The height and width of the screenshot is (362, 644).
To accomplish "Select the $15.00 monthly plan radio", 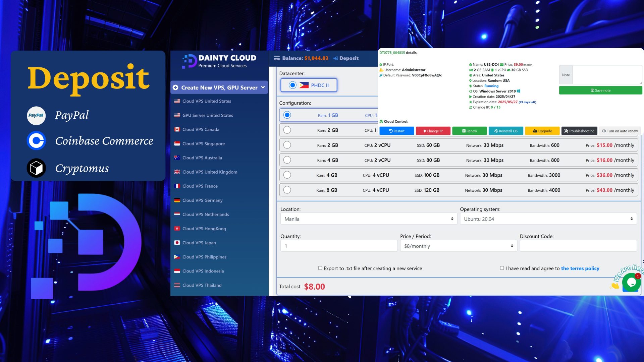I will tap(287, 145).
